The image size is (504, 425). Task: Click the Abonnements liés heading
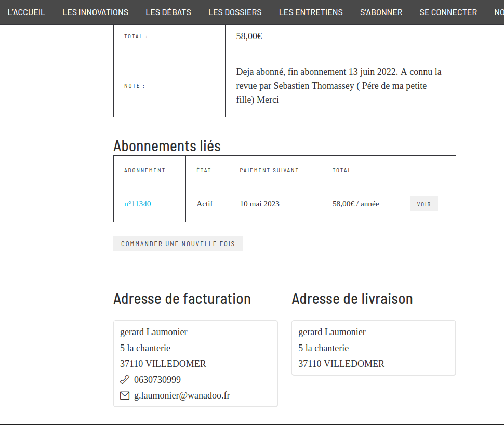click(x=167, y=146)
